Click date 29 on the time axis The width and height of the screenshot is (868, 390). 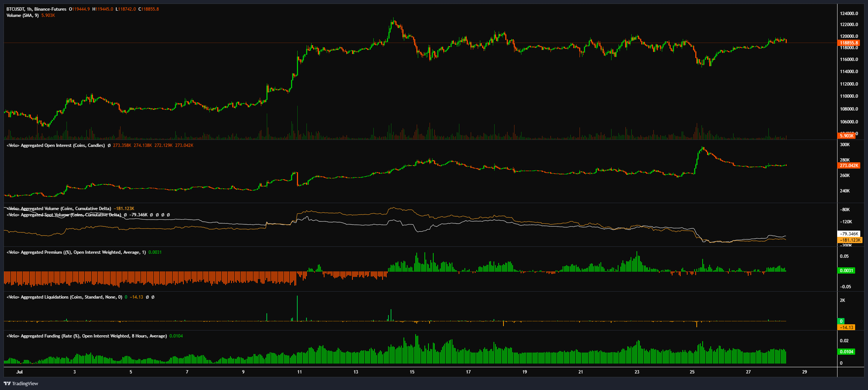(804, 372)
